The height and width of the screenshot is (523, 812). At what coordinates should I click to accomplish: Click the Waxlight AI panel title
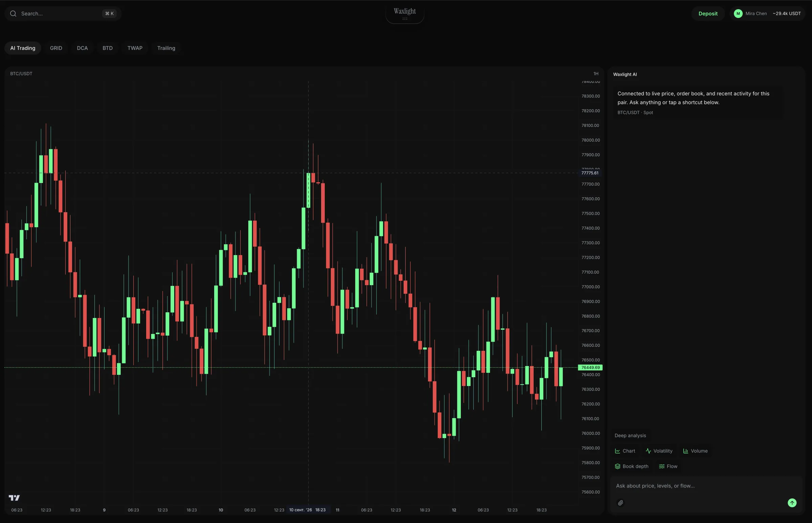pos(625,74)
